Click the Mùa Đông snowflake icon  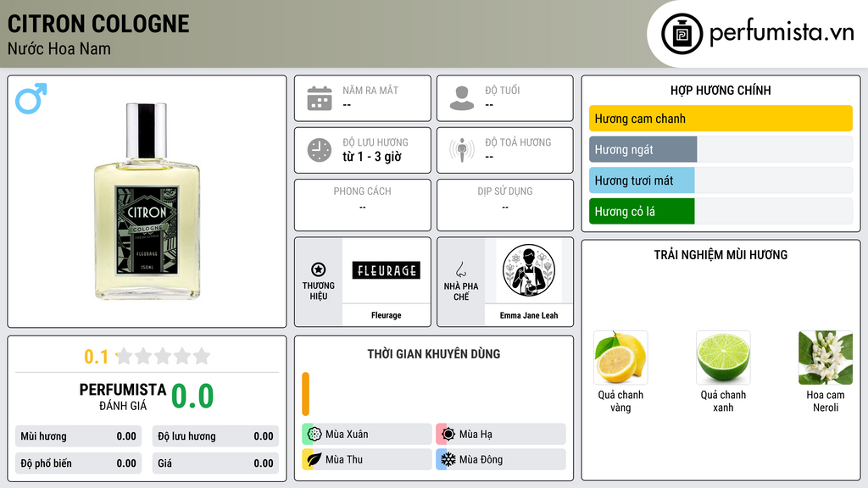(x=448, y=459)
